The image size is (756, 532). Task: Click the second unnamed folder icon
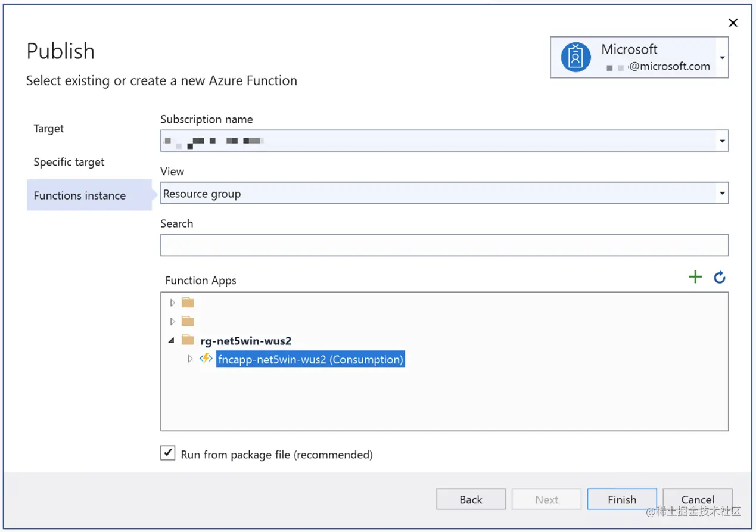tap(188, 322)
